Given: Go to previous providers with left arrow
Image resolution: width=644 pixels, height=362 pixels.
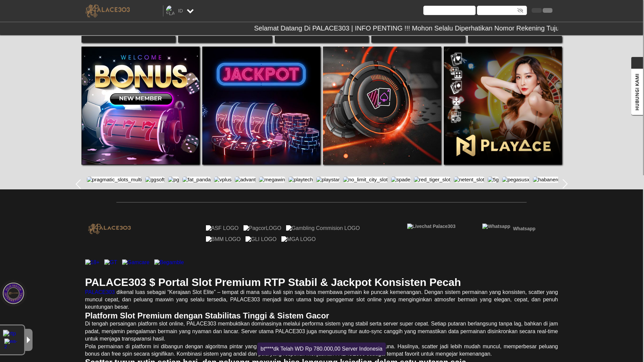Looking at the screenshot, I should click(78, 184).
